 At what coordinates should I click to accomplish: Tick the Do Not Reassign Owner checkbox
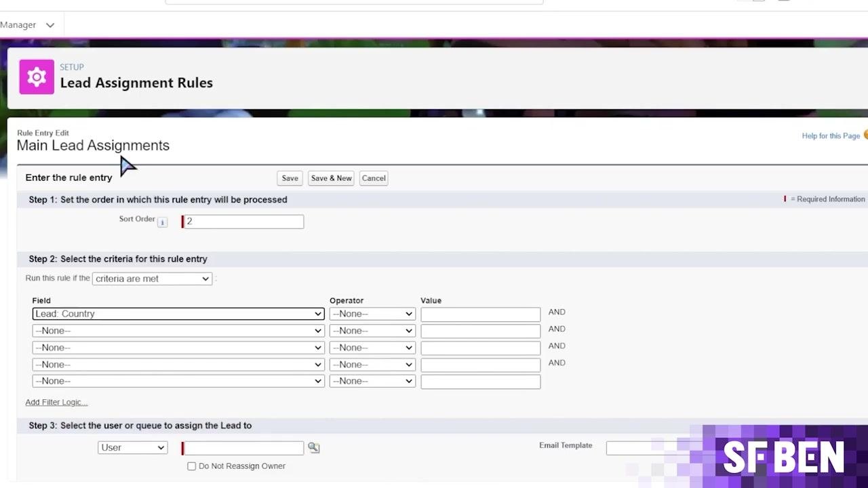[191, 466]
